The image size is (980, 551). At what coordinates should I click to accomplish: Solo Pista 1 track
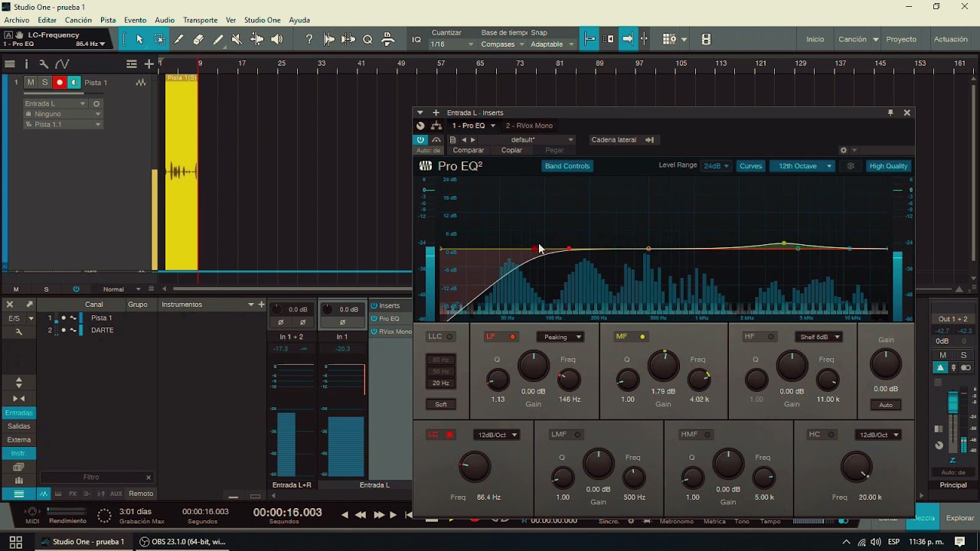pos(44,82)
